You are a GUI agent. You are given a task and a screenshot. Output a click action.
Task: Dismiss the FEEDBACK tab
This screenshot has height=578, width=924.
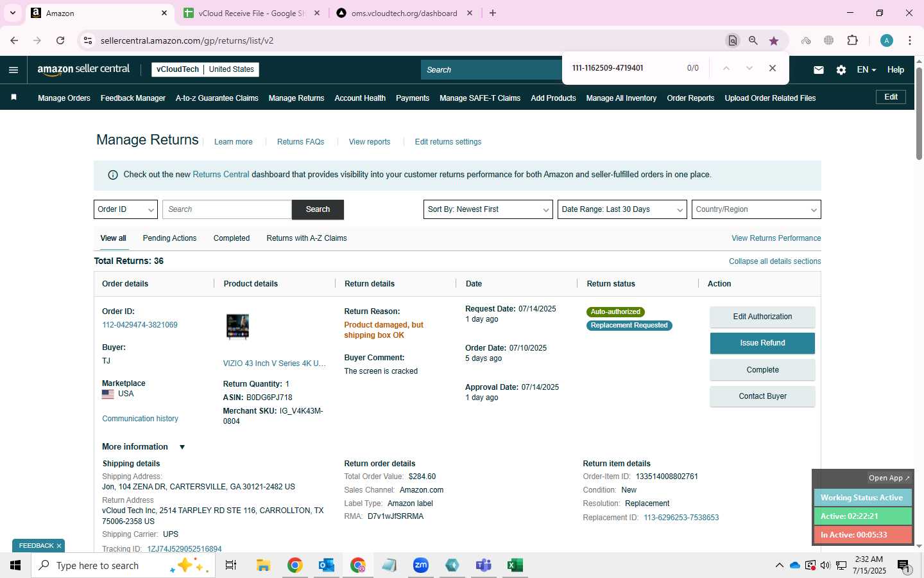point(59,546)
